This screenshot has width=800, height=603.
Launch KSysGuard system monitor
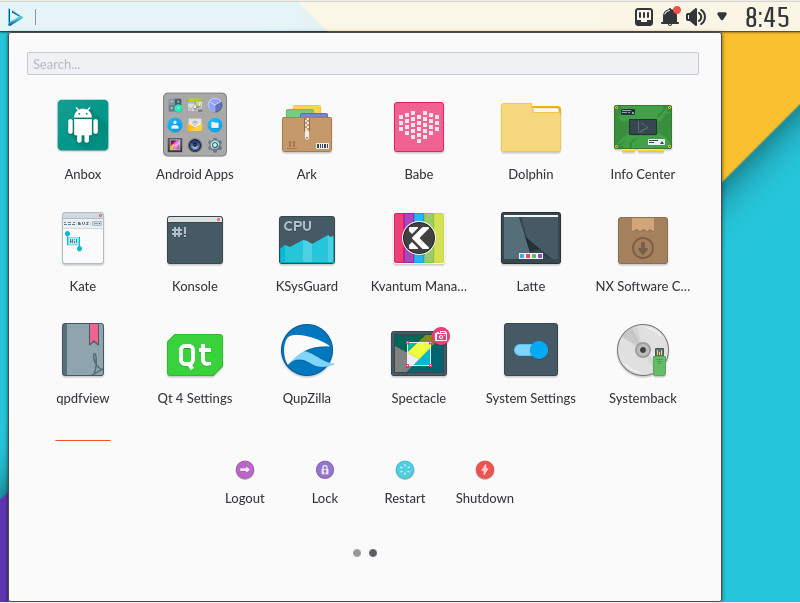(307, 238)
